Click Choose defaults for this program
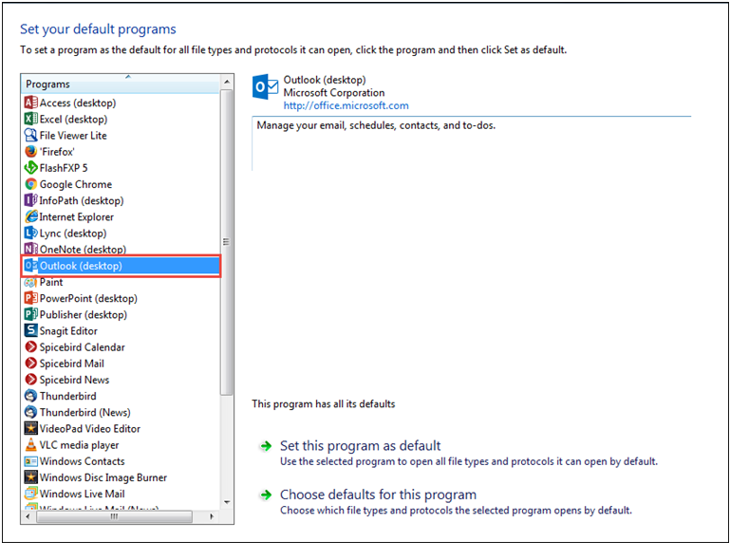 pyautogui.click(x=378, y=495)
